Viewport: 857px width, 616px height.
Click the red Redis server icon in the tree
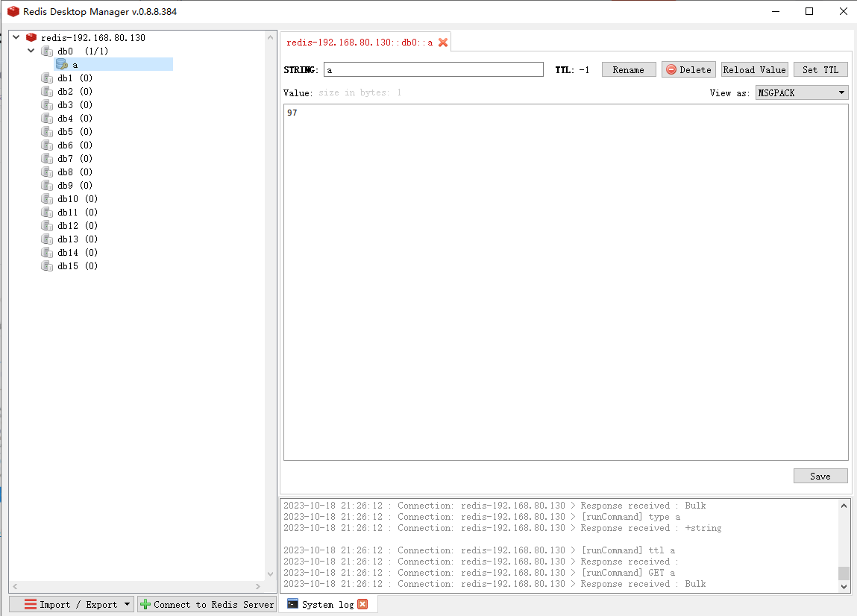tap(31, 37)
